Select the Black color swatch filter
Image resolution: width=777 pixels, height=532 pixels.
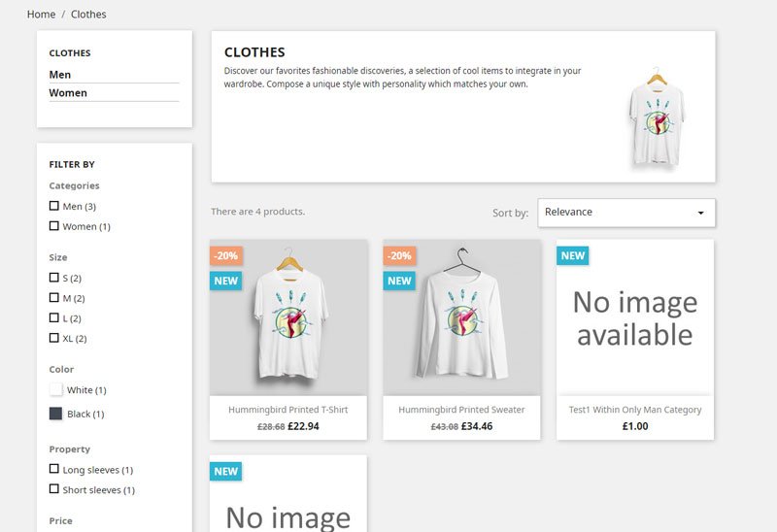(x=55, y=414)
